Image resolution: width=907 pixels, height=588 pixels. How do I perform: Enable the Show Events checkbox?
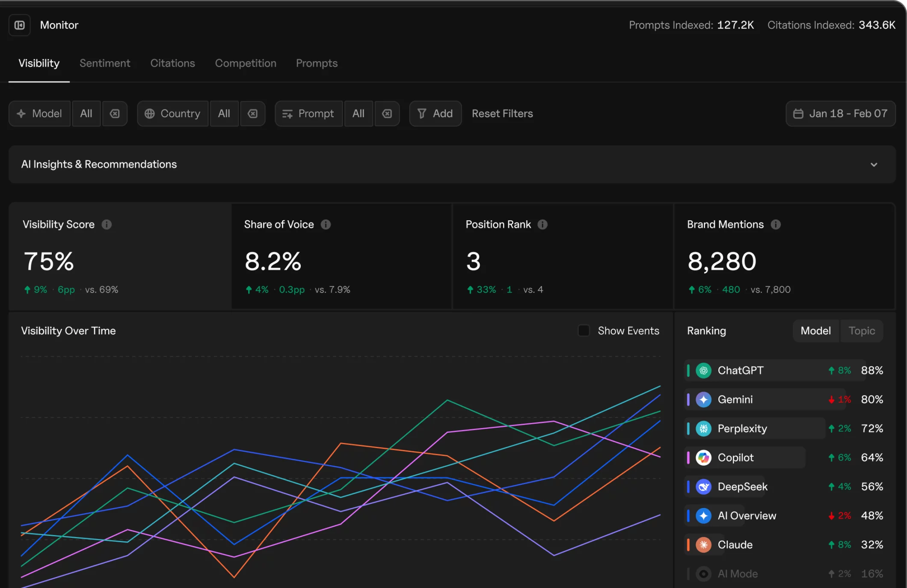584,330
